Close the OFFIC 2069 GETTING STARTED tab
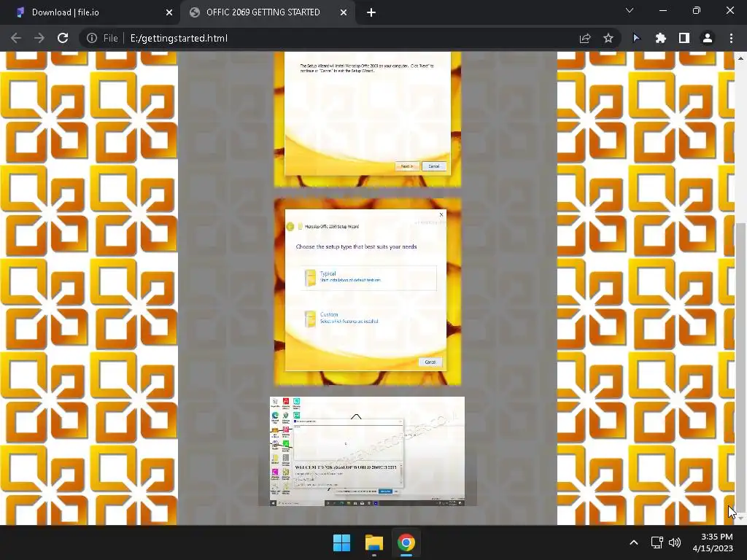 (x=343, y=13)
